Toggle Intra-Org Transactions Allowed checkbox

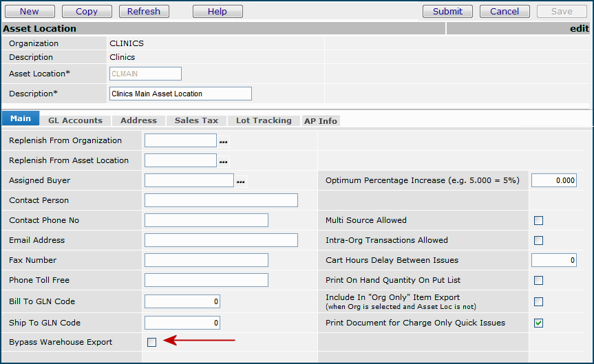(538, 240)
